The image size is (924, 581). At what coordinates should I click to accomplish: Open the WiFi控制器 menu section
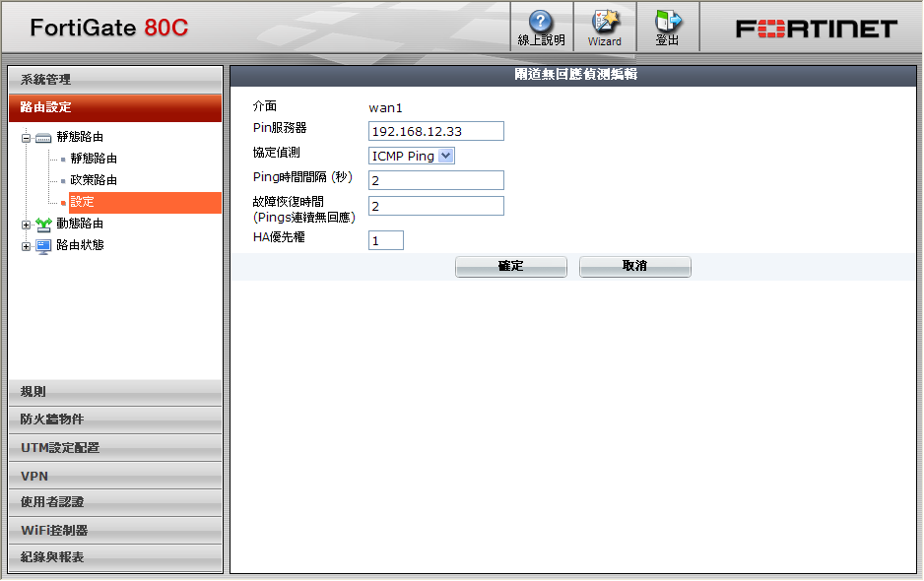tap(115, 531)
